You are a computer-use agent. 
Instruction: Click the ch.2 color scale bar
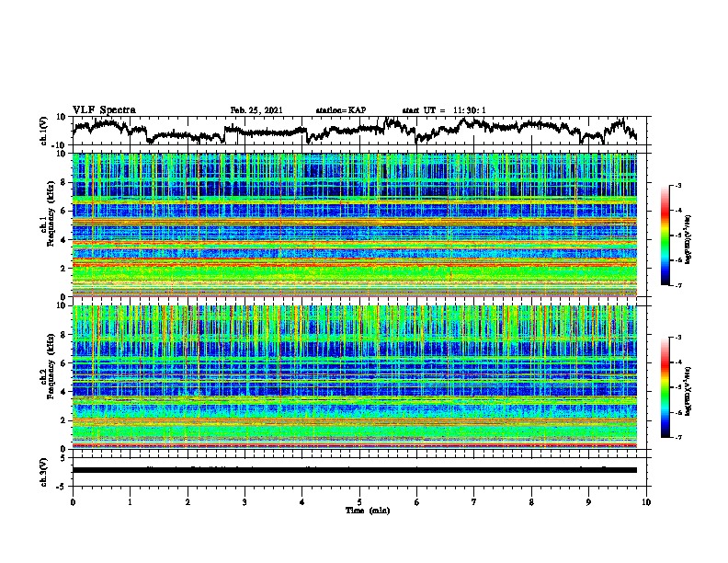pyautogui.click(x=665, y=387)
